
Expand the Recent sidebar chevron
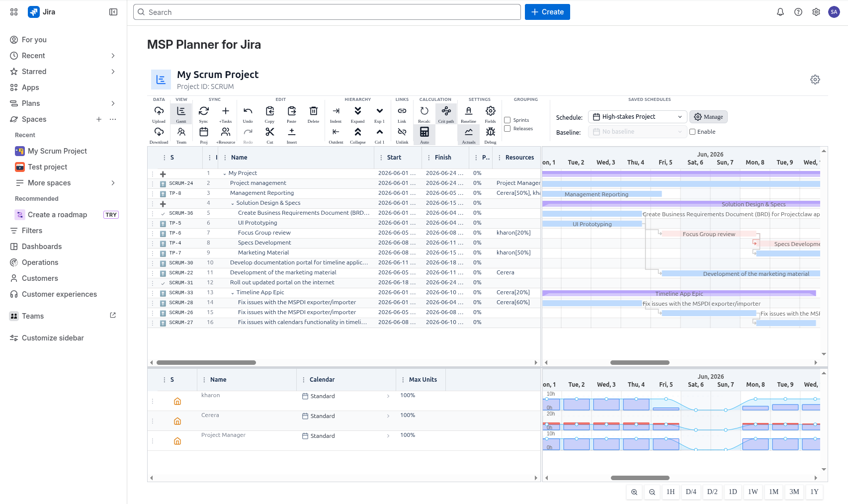coord(113,56)
